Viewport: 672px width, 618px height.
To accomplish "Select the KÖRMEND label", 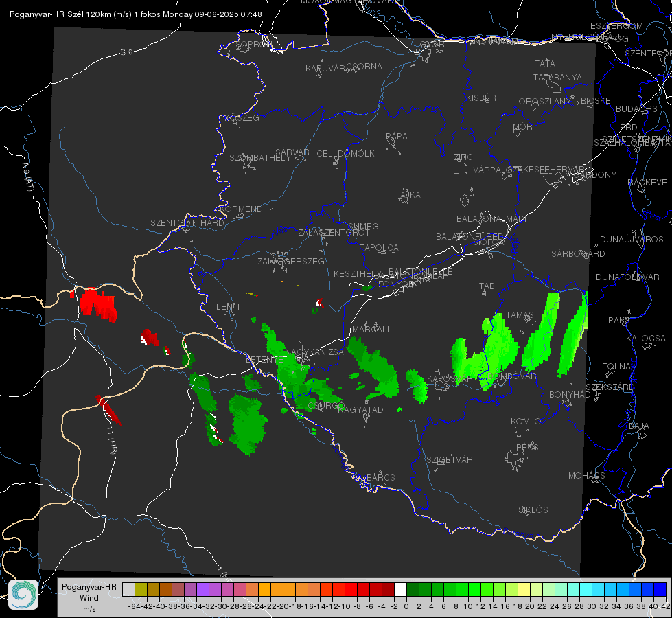I will (x=242, y=209).
